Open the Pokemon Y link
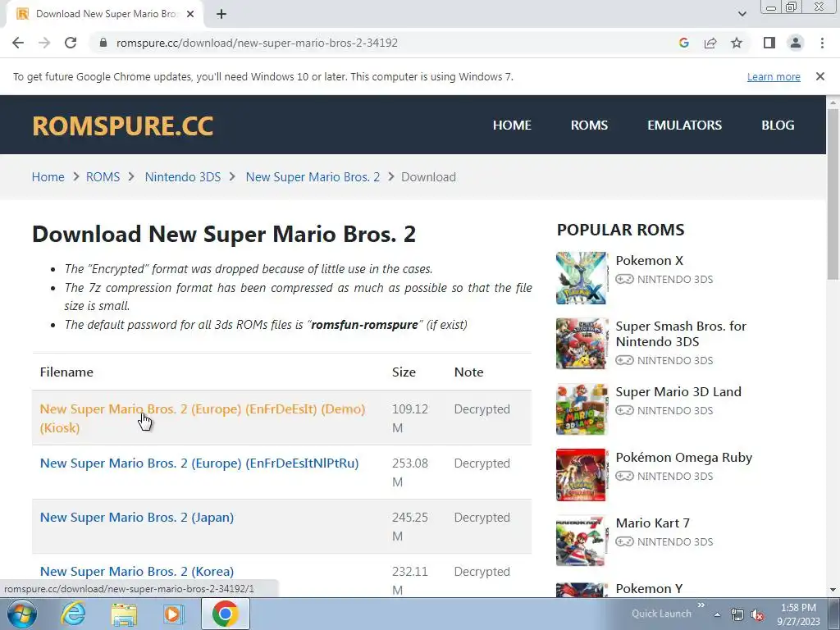The width and height of the screenshot is (840, 630). 649,588
